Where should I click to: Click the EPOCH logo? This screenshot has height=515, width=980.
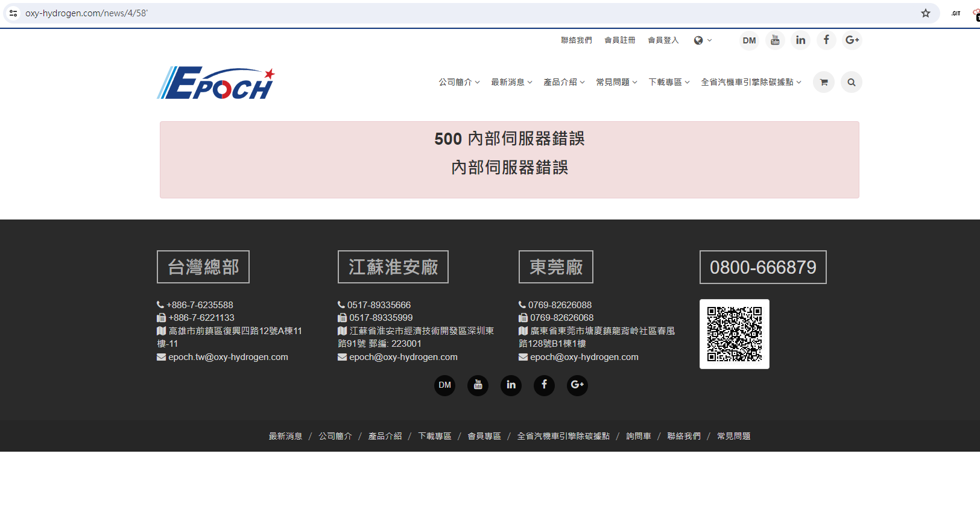tap(216, 83)
